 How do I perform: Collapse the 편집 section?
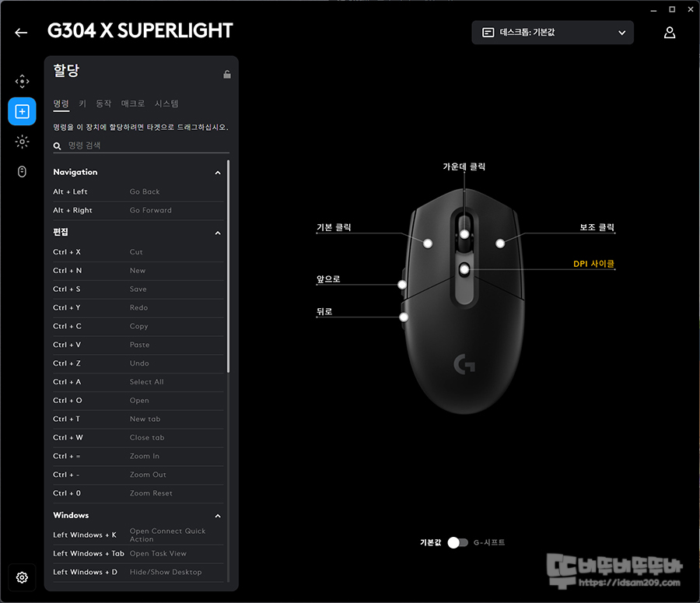click(x=218, y=233)
